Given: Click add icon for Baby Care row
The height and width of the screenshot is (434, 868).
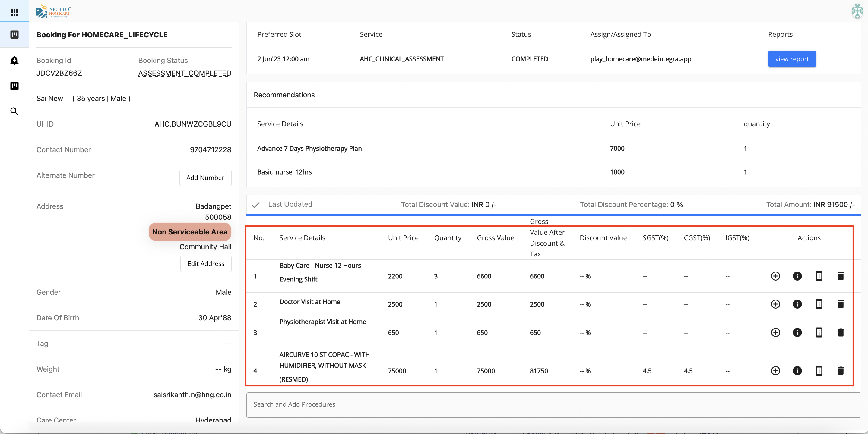Looking at the screenshot, I should point(775,276).
